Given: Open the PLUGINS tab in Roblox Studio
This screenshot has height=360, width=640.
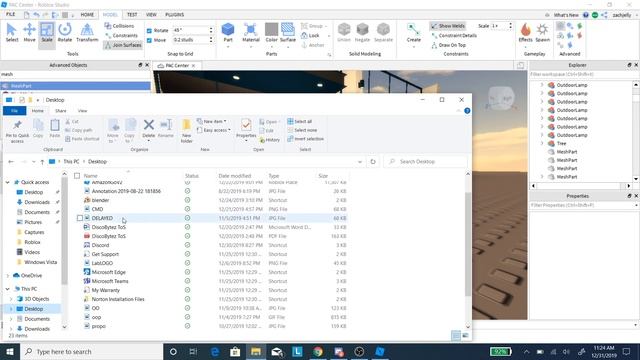Looking at the screenshot, I should pos(175,15).
